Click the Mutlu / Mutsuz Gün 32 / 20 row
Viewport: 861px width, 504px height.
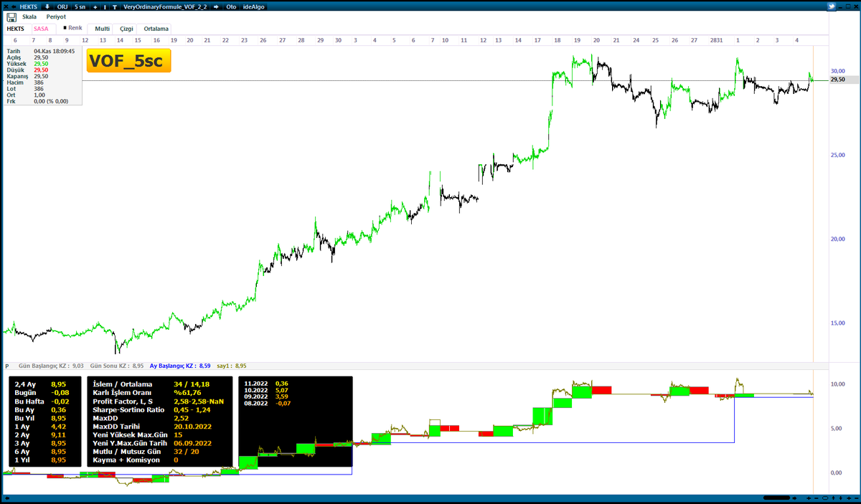point(146,451)
